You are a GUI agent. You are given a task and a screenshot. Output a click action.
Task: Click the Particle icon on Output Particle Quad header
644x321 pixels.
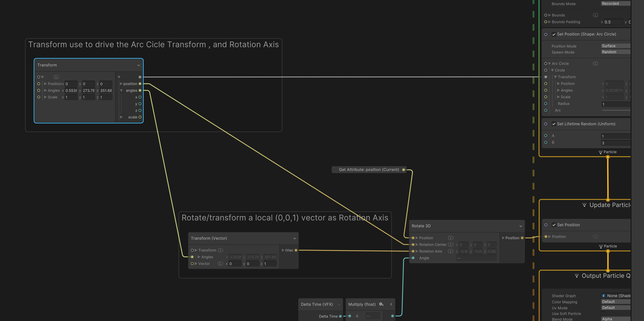click(x=577, y=276)
